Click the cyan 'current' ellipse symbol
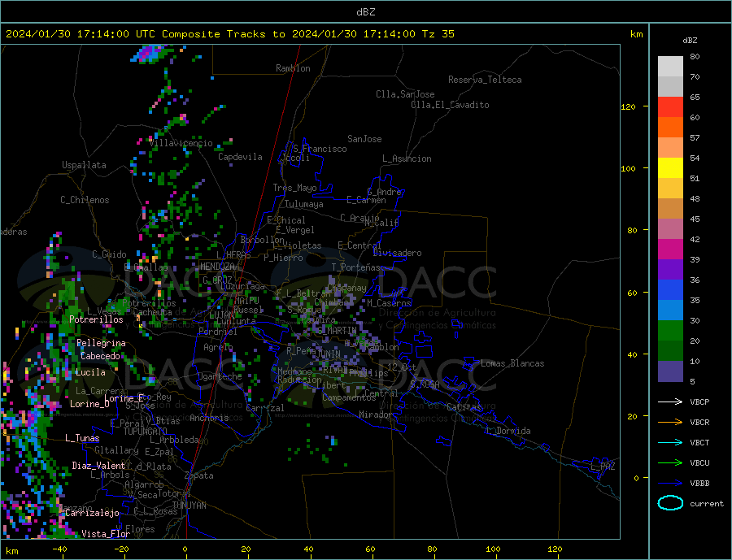This screenshot has width=732, height=560. [670, 503]
